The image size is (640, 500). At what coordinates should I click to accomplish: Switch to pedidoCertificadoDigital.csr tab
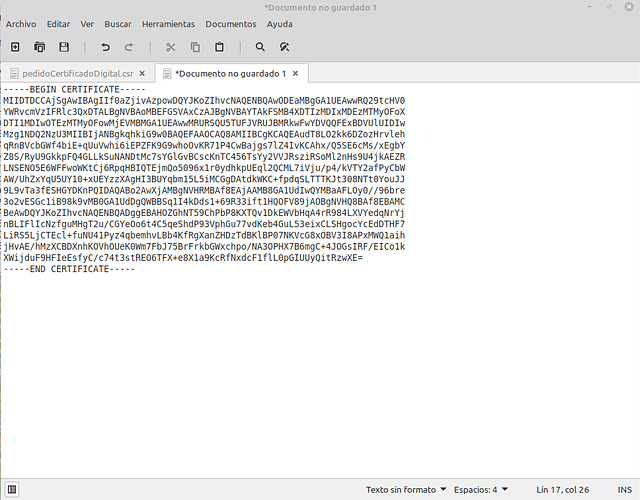tap(78, 73)
